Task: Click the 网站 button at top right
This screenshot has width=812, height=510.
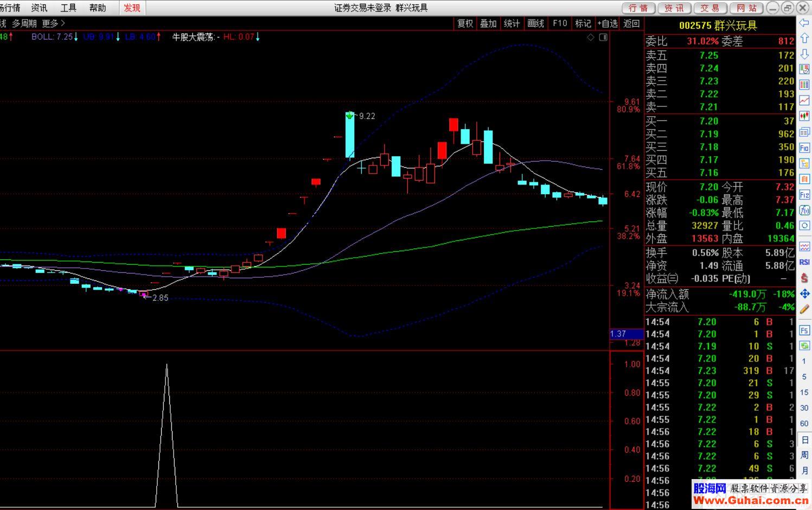Action: (746, 8)
